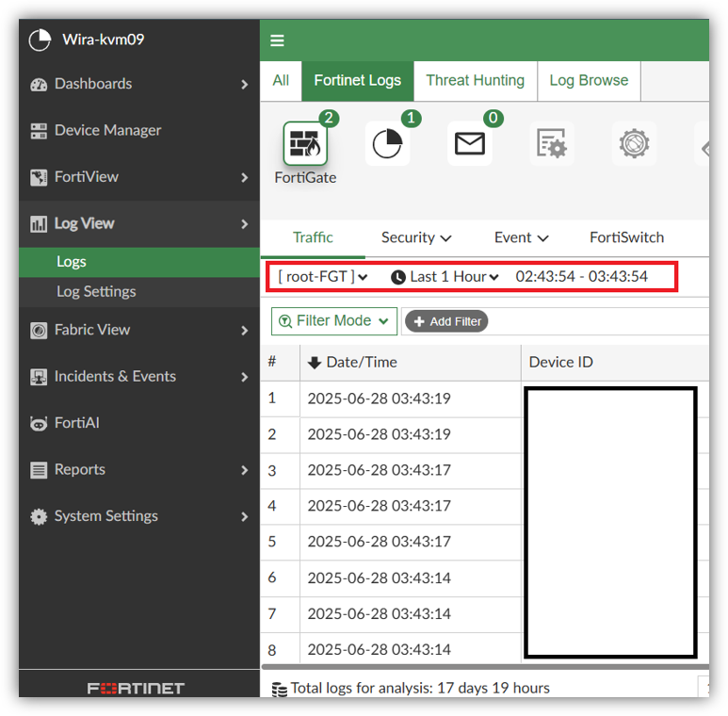Switch to the Fortinet Logs tab
The image size is (728, 716).
point(358,81)
